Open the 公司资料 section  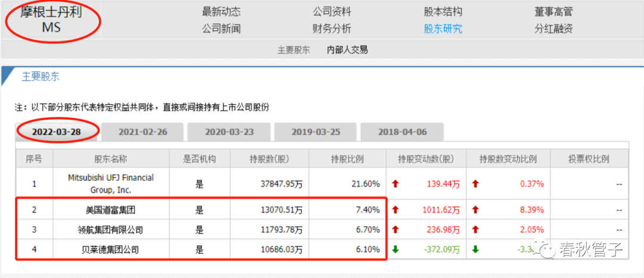[x=332, y=12]
